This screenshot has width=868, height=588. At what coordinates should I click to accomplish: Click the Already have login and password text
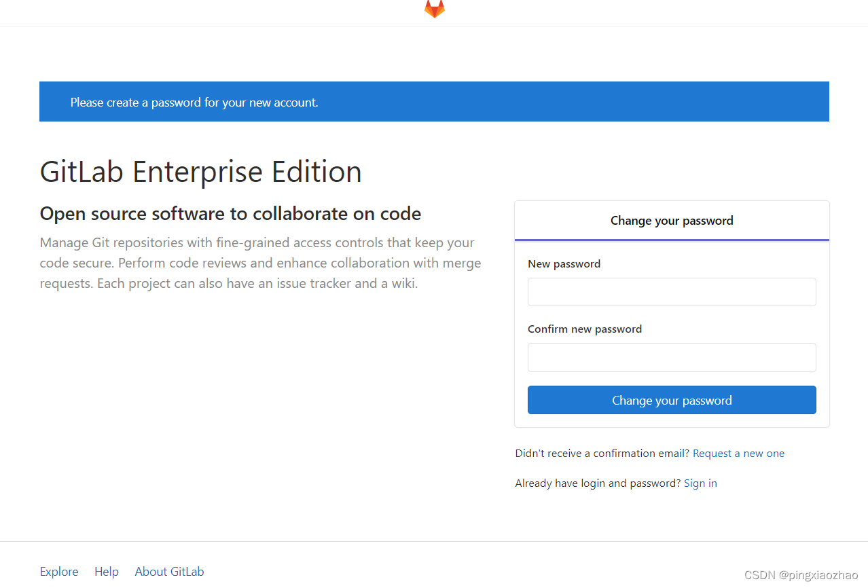[598, 483]
